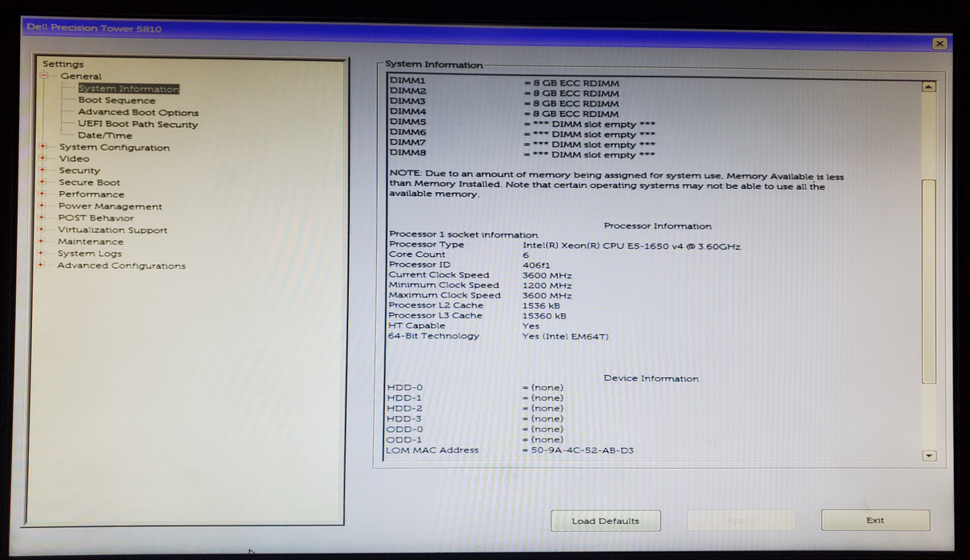The image size is (970, 560).
Task: Click the Core Count row
Action: [459, 254]
